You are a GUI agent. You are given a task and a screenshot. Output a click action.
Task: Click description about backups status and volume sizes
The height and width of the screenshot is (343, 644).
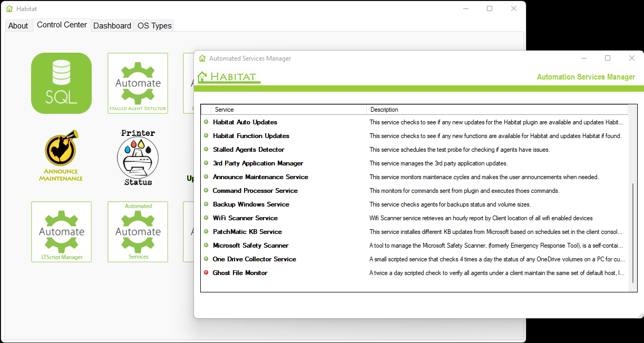(450, 204)
